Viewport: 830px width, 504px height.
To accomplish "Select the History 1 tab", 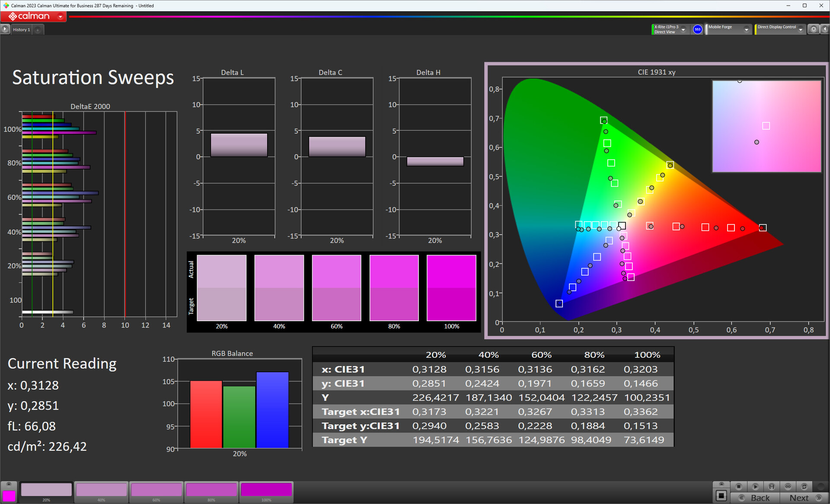I will click(x=21, y=29).
